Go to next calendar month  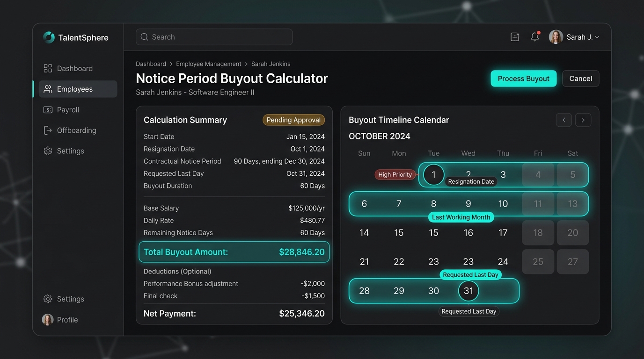583,120
